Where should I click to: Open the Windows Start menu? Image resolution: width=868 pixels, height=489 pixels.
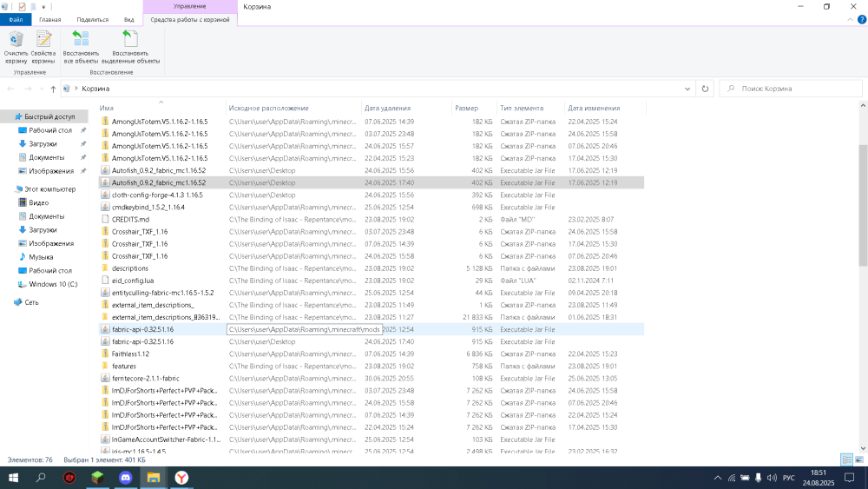point(13,478)
